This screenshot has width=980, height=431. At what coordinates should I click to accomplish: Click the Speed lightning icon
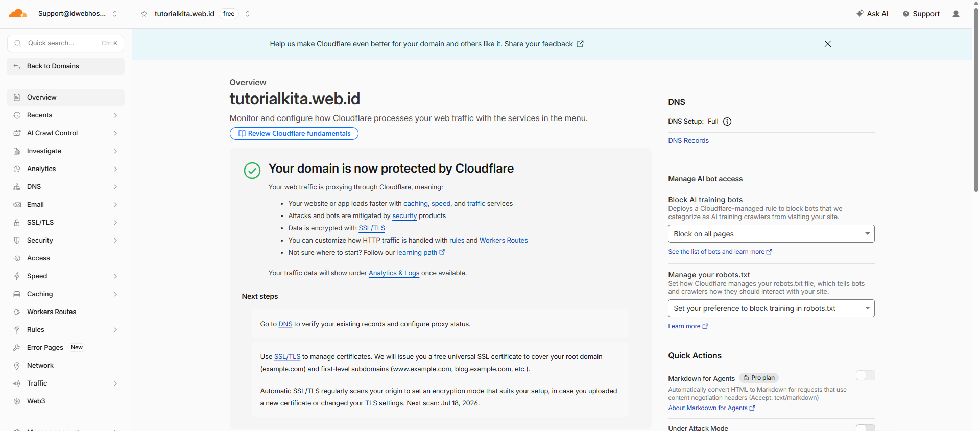[x=17, y=276]
